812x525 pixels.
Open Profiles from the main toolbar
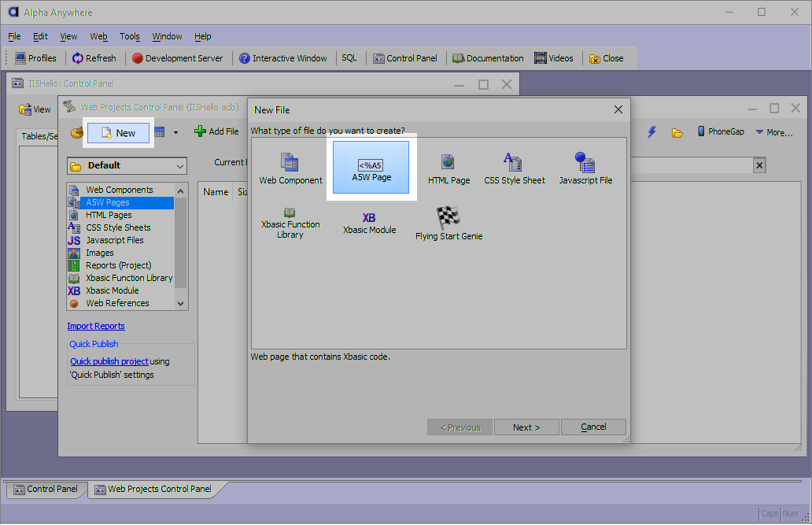click(x=35, y=58)
